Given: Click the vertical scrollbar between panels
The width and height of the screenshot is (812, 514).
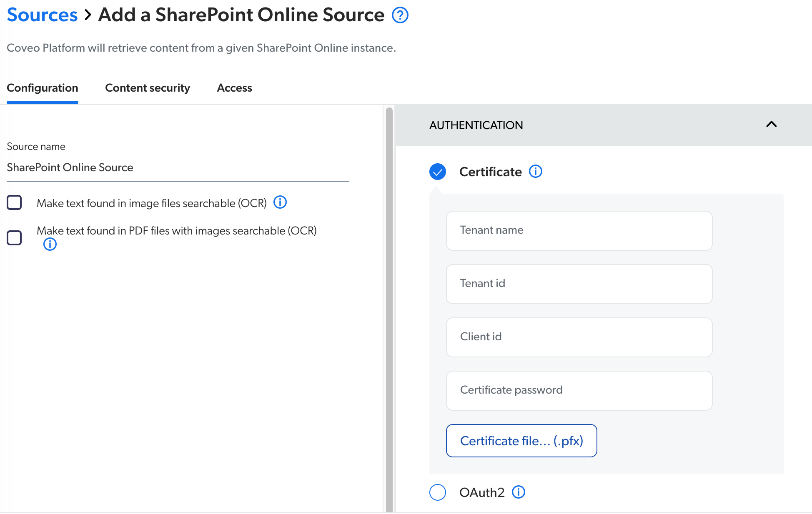Looking at the screenshot, I should 389,310.
